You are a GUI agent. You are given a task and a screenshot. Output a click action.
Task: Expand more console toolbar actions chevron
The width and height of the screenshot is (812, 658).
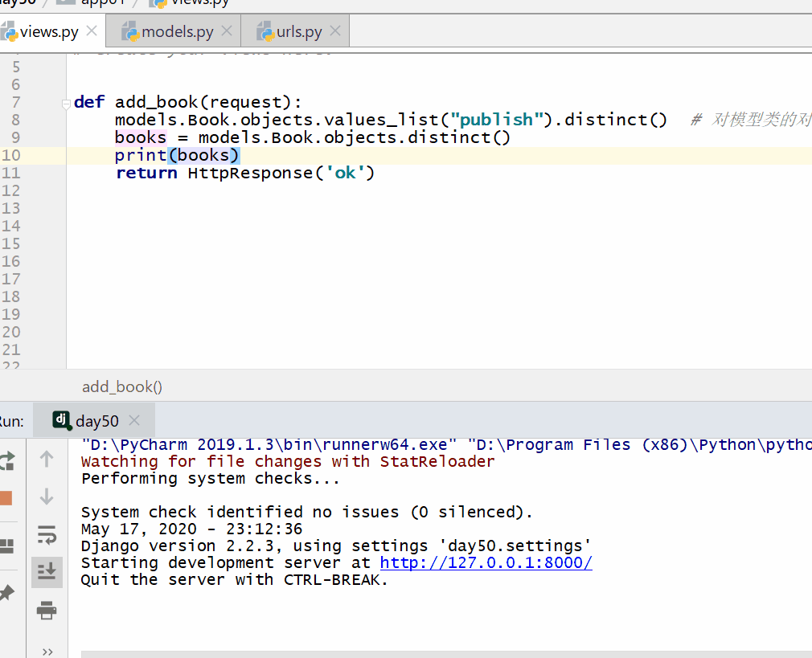click(47, 651)
